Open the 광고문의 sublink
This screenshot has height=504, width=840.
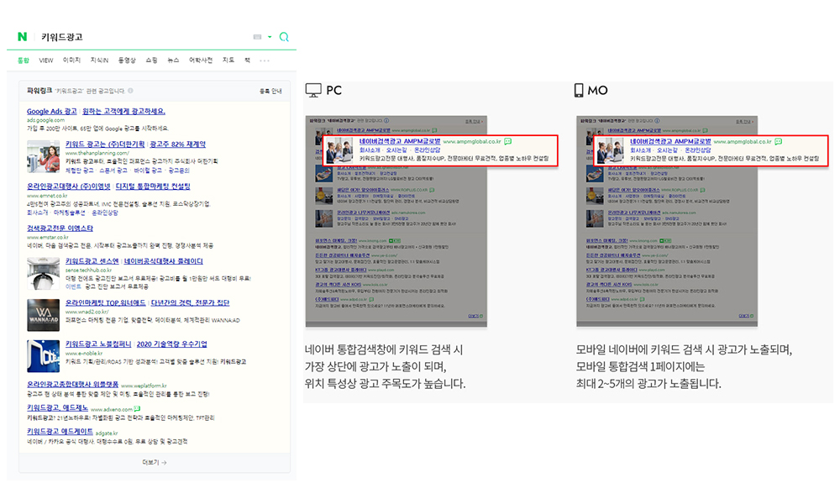[179, 171]
